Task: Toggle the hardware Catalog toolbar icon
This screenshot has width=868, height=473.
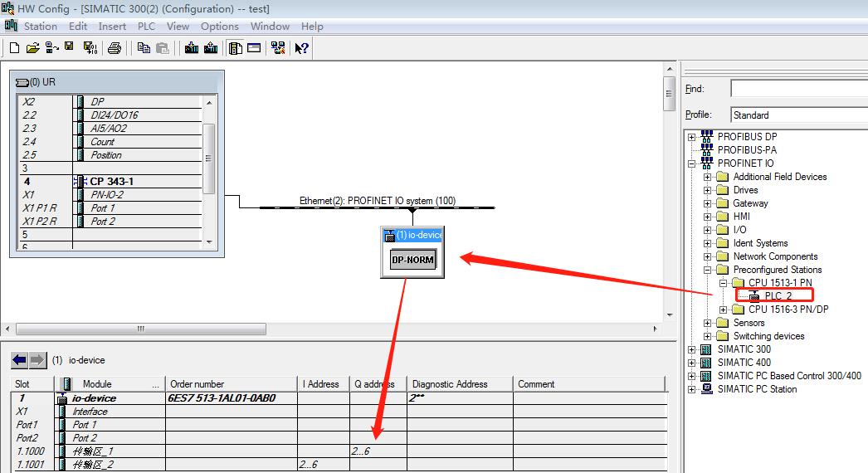Action: pyautogui.click(x=236, y=48)
